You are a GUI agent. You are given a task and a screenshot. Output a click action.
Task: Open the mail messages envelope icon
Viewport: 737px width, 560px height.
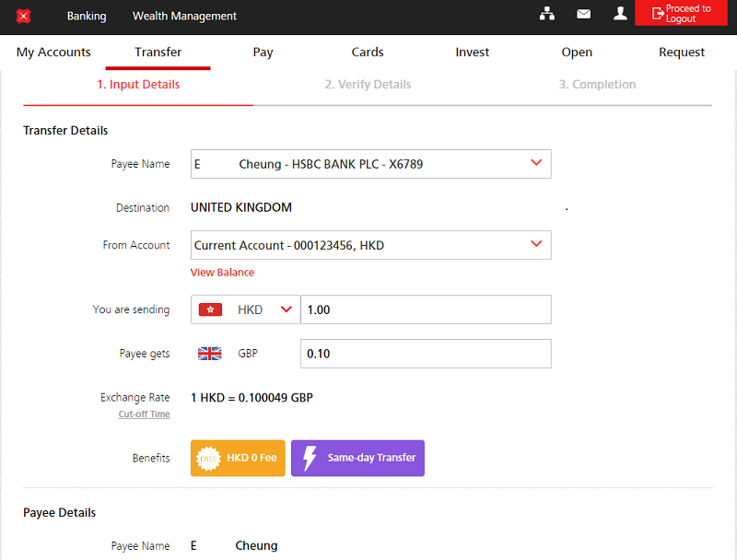(583, 14)
